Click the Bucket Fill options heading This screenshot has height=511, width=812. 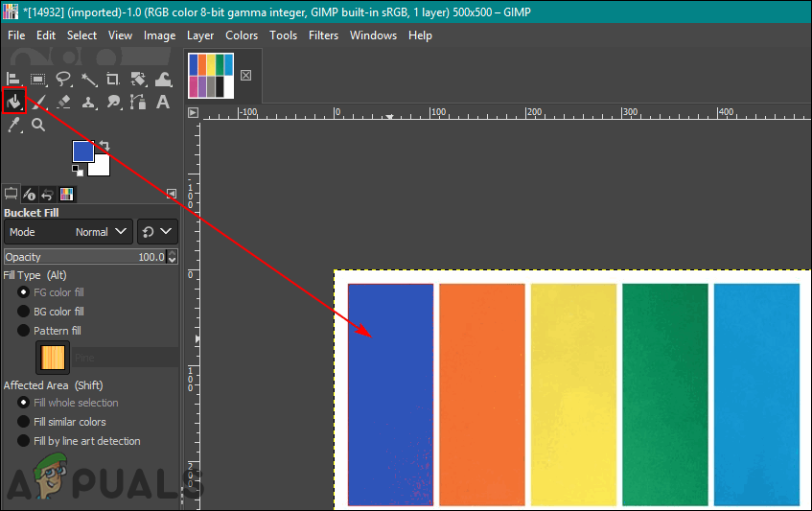click(x=31, y=213)
